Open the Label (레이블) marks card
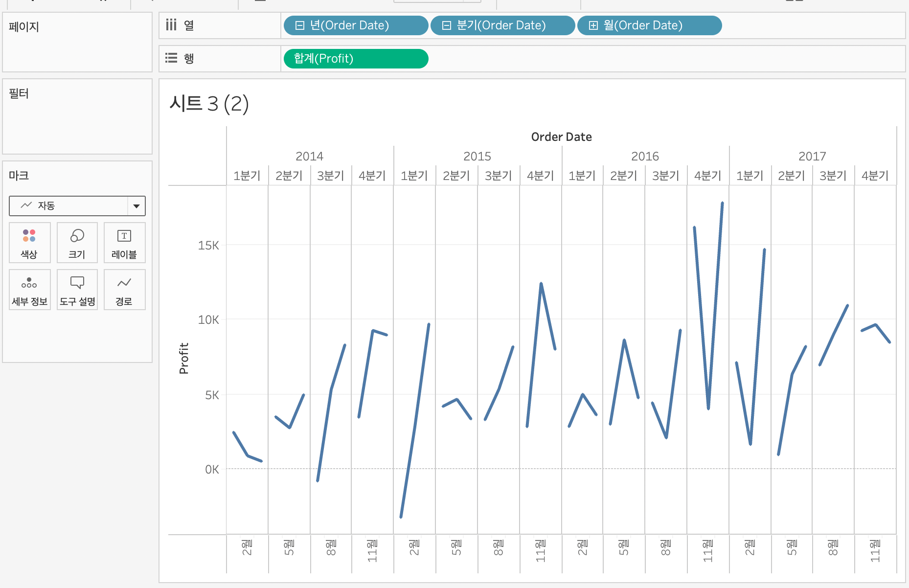The width and height of the screenshot is (909, 588). point(124,243)
